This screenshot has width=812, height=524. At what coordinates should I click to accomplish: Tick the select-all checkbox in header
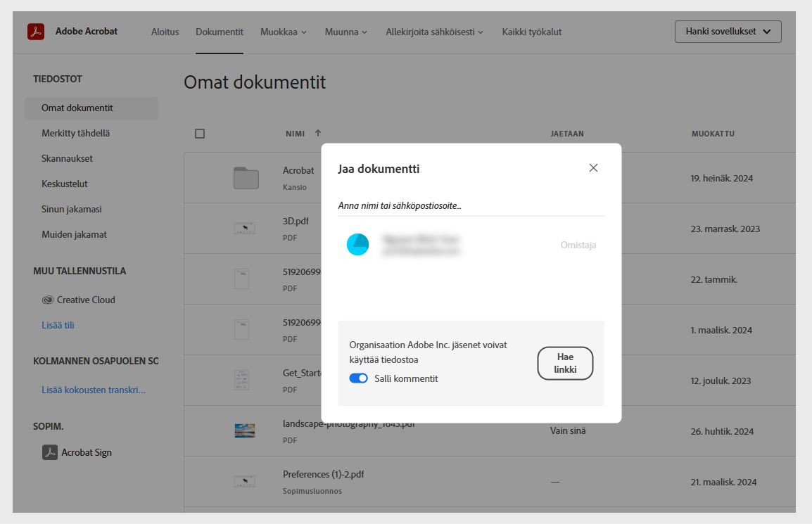pyautogui.click(x=200, y=134)
